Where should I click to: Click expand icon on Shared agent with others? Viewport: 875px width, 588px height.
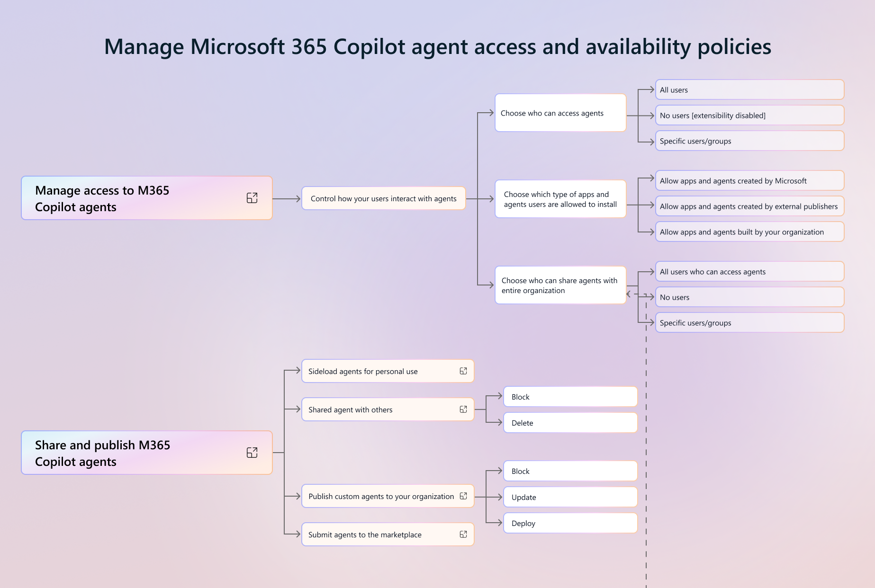[463, 410]
